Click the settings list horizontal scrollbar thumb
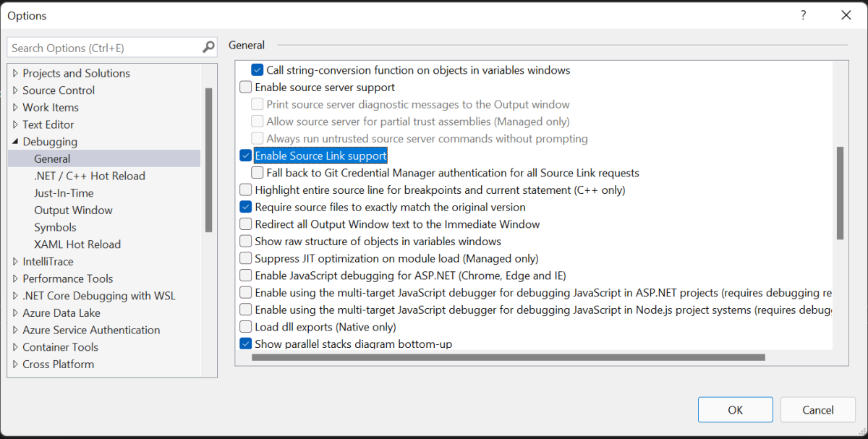 [x=509, y=357]
